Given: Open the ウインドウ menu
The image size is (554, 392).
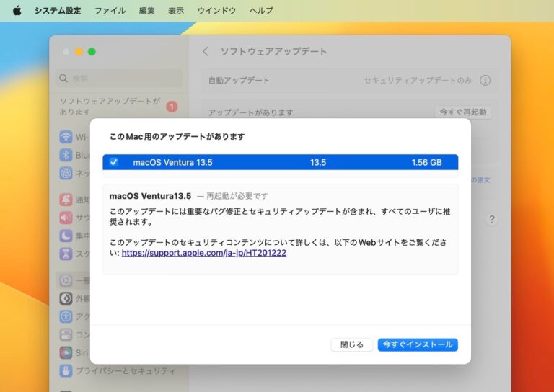Looking at the screenshot, I should tap(216, 11).
